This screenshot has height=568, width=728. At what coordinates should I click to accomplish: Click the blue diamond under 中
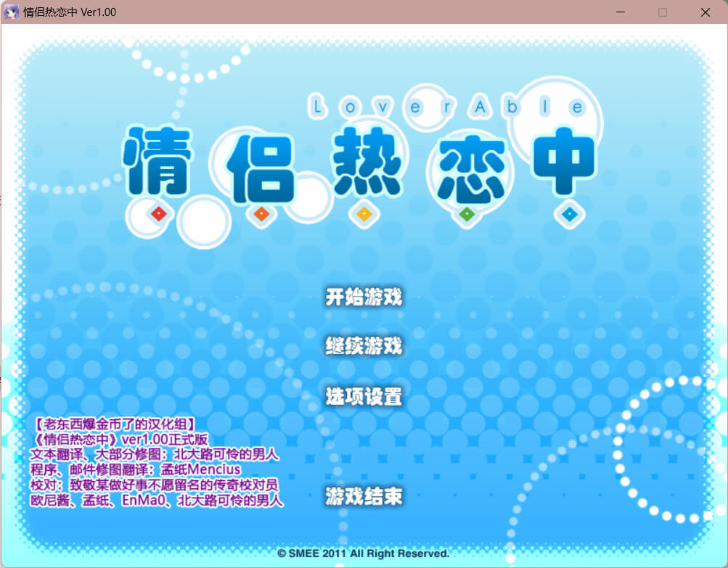pos(570,214)
